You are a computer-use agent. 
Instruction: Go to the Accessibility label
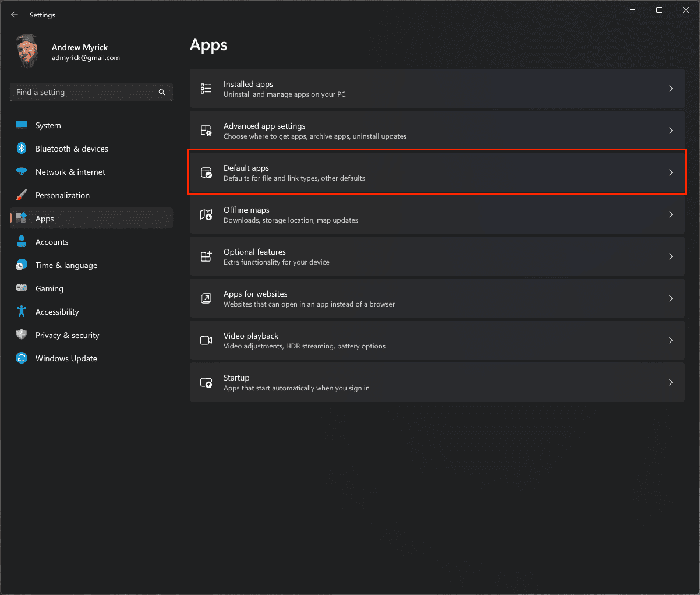click(57, 312)
